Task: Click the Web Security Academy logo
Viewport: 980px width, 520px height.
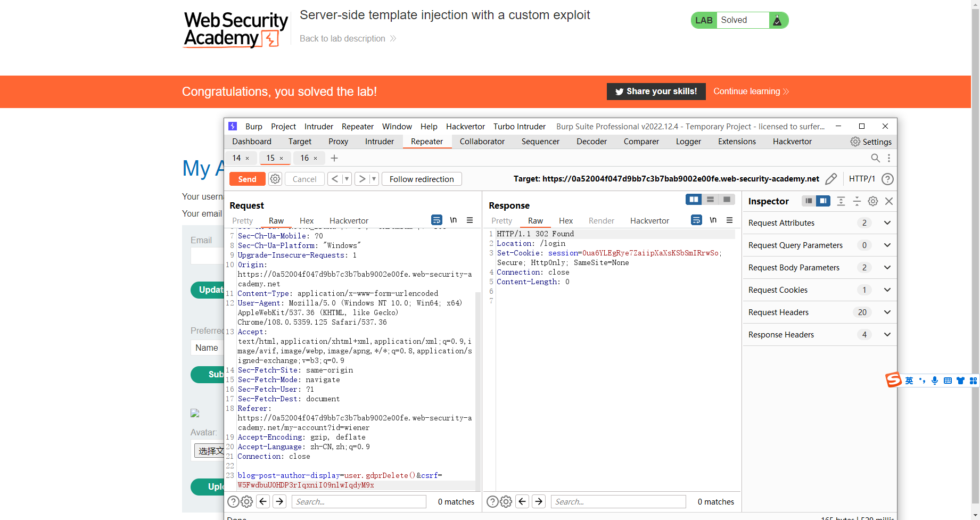Action: [236, 29]
